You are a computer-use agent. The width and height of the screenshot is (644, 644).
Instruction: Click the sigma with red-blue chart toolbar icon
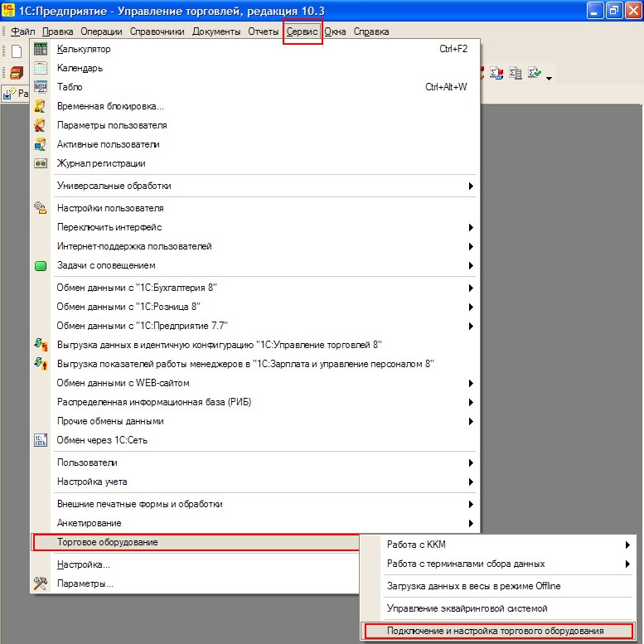click(x=496, y=73)
